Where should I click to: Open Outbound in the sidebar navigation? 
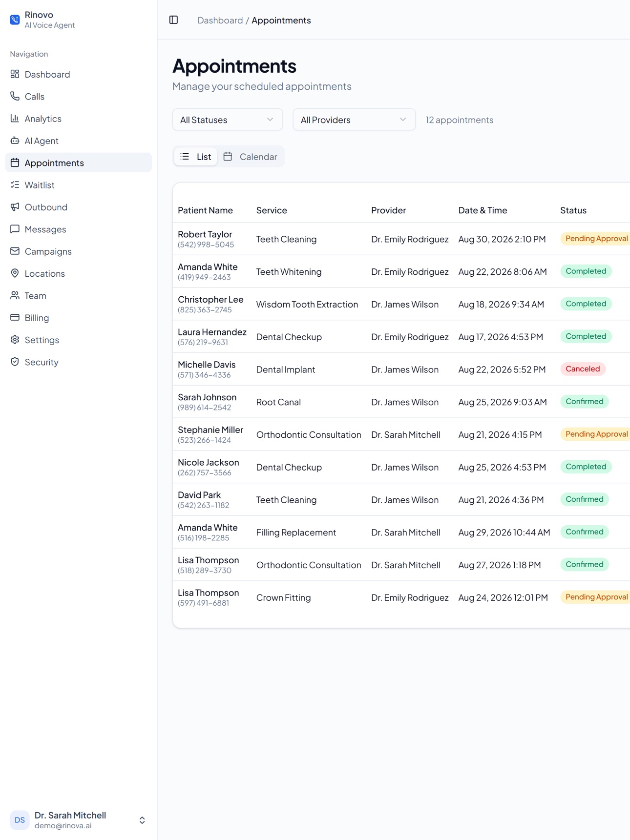(78, 207)
